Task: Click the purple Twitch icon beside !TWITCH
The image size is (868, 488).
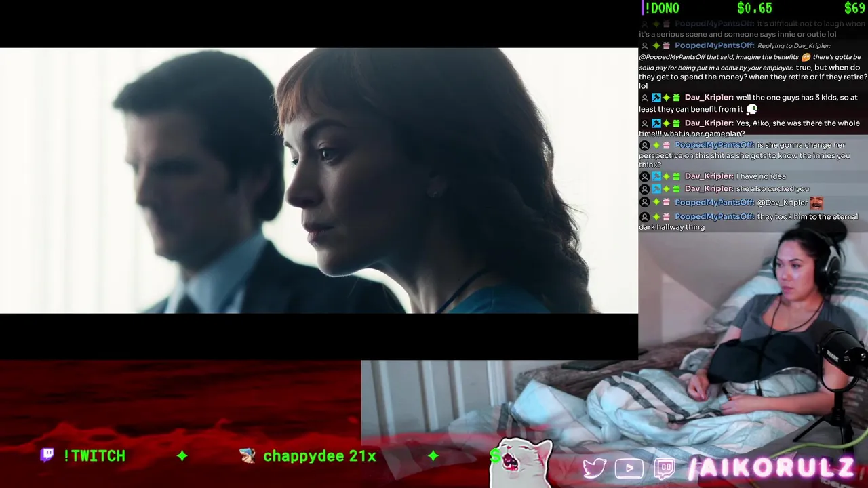Action: pos(47,455)
